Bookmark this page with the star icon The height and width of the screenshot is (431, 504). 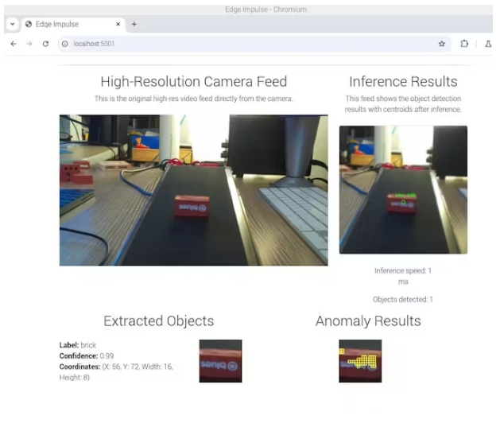click(442, 44)
